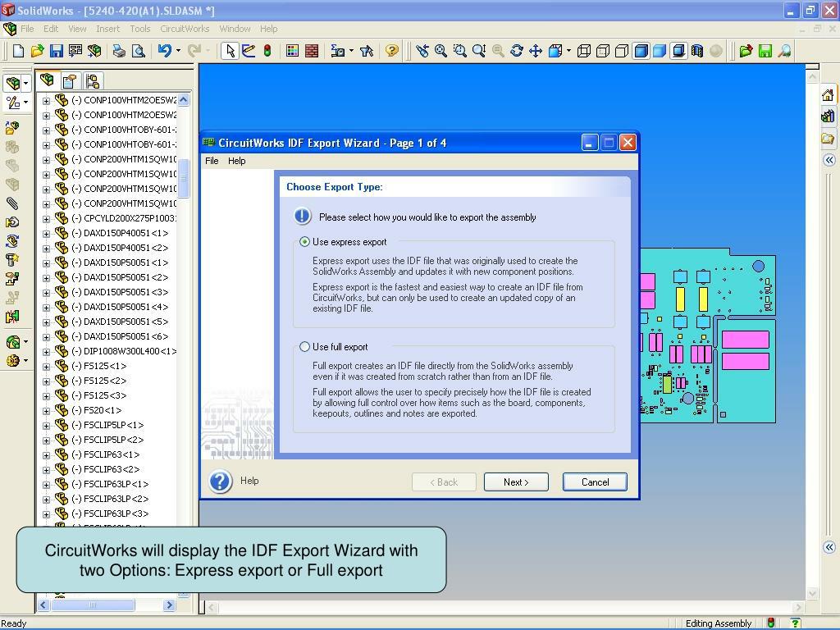Open the View Orientation dropdown arrow

click(x=568, y=51)
